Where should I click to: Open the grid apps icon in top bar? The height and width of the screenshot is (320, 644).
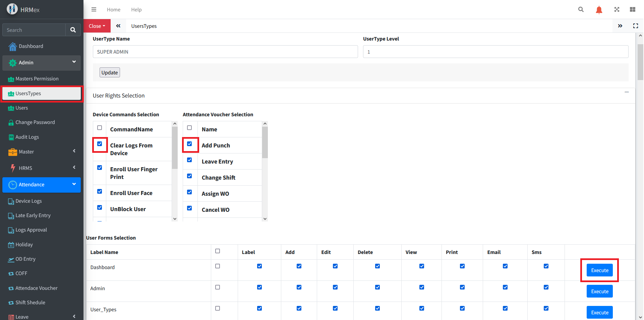pos(632,10)
